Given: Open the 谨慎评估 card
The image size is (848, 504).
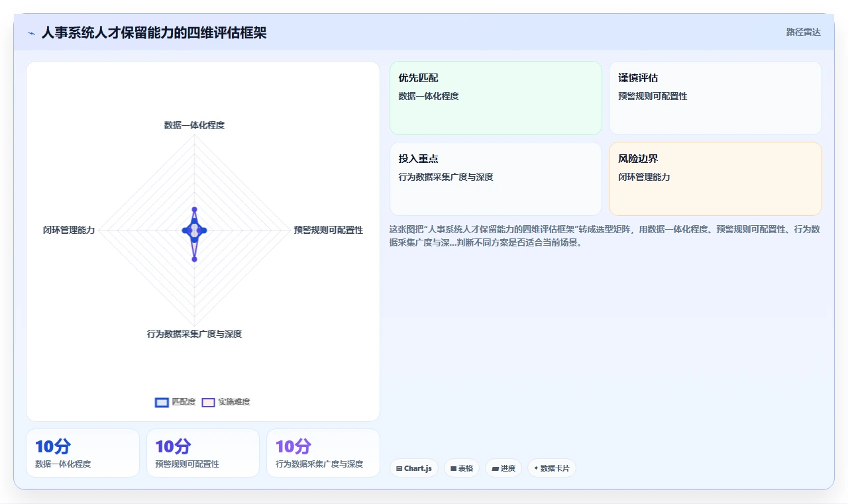Looking at the screenshot, I should click(715, 98).
